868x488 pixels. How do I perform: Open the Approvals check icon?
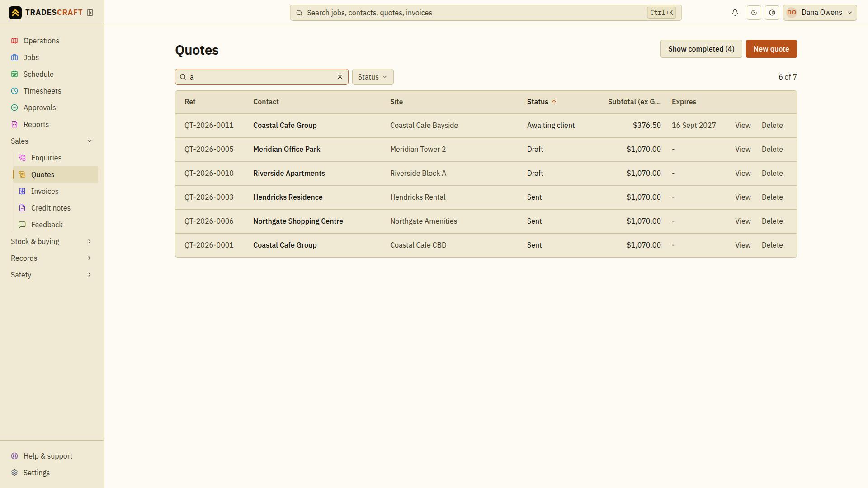point(14,108)
